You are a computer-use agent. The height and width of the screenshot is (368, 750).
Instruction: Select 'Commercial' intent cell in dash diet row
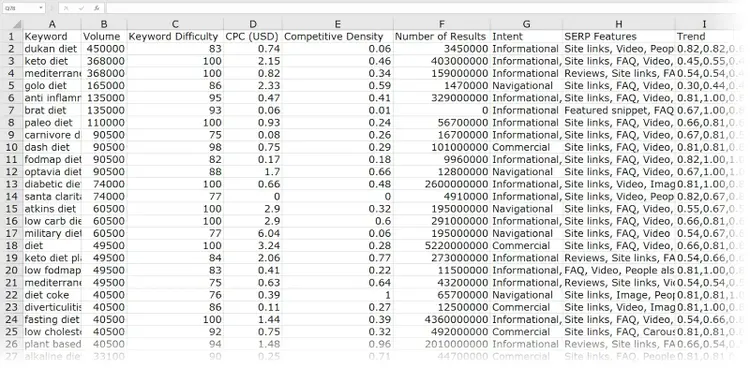(526, 147)
